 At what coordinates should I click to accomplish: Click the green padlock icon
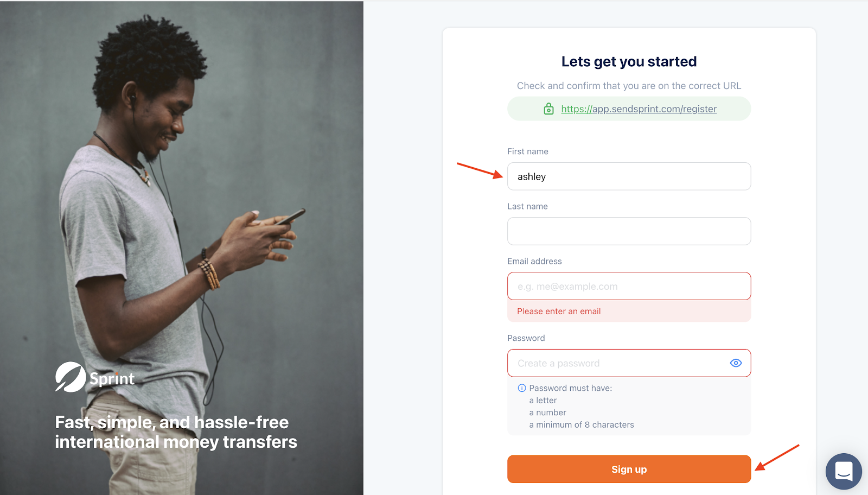pyautogui.click(x=548, y=109)
